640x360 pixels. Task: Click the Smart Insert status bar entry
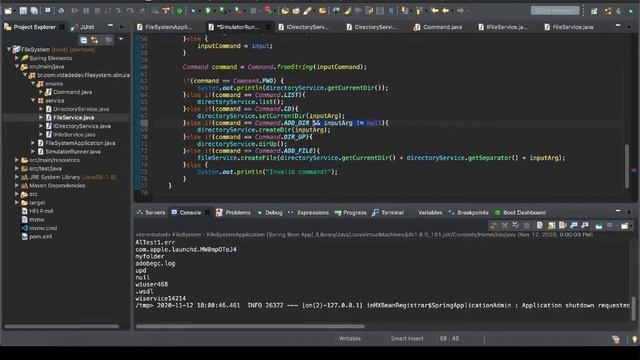coord(407,339)
